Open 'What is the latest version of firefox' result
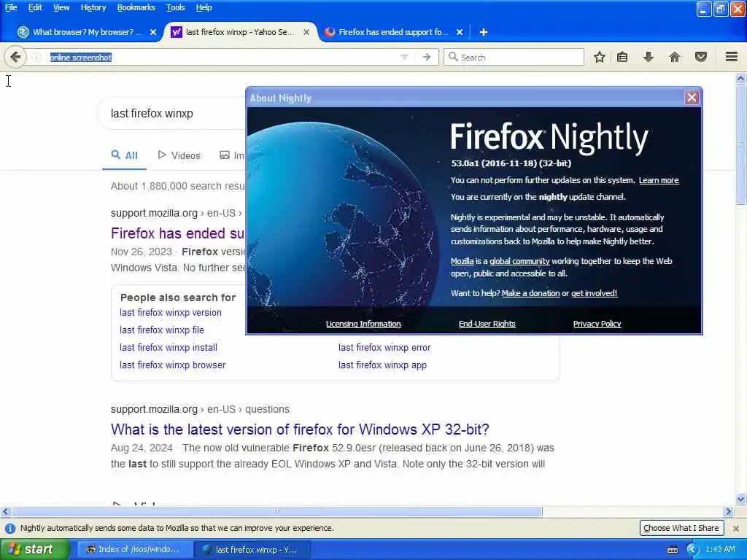747x560 pixels. 300,429
